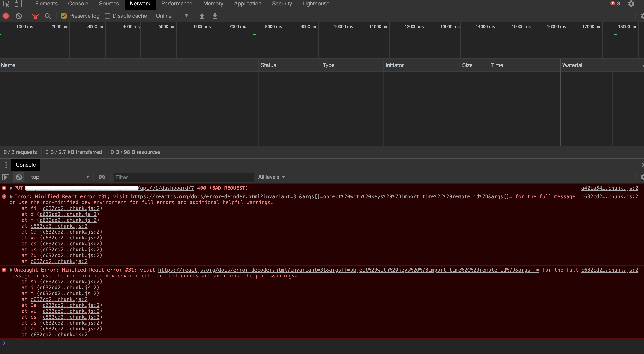Show the console sidebar panel icon
The image size is (644, 354).
point(5,177)
